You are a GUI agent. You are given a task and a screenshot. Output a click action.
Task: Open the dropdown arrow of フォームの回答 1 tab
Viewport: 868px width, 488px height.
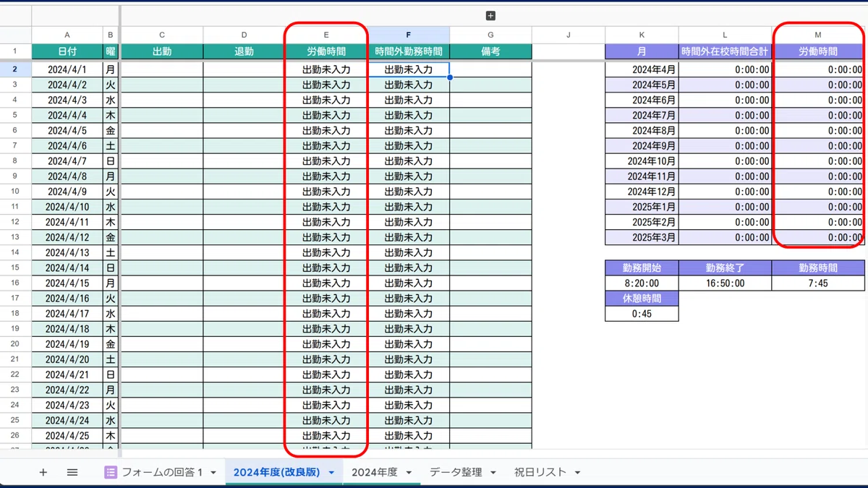click(213, 473)
